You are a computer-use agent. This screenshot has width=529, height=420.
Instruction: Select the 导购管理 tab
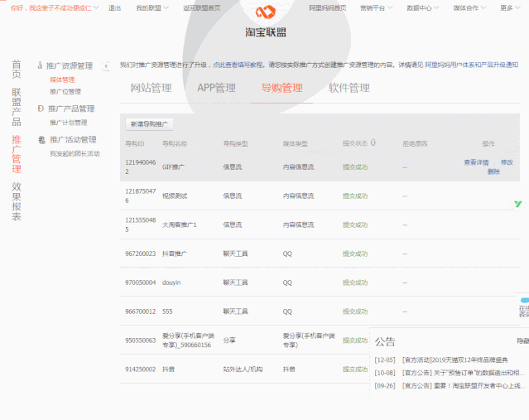click(x=282, y=88)
